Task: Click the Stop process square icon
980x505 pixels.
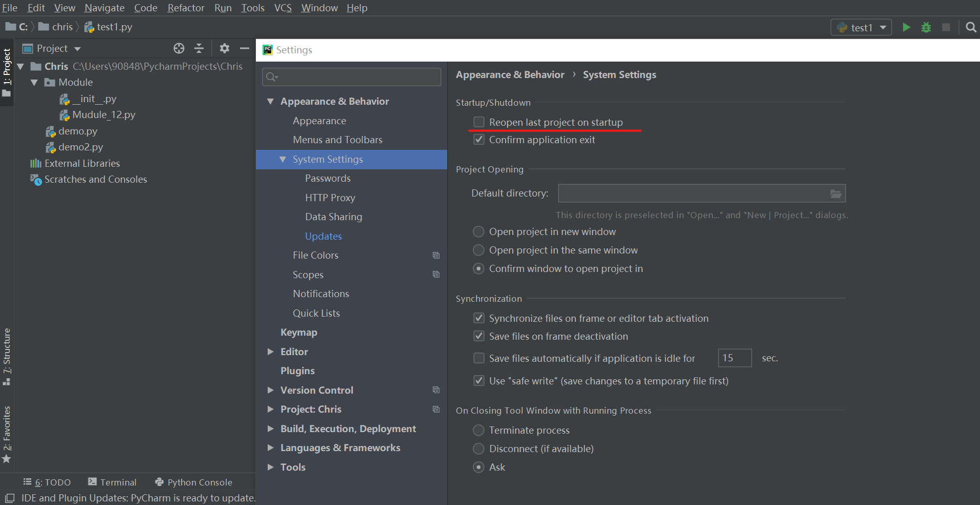Action: click(946, 27)
